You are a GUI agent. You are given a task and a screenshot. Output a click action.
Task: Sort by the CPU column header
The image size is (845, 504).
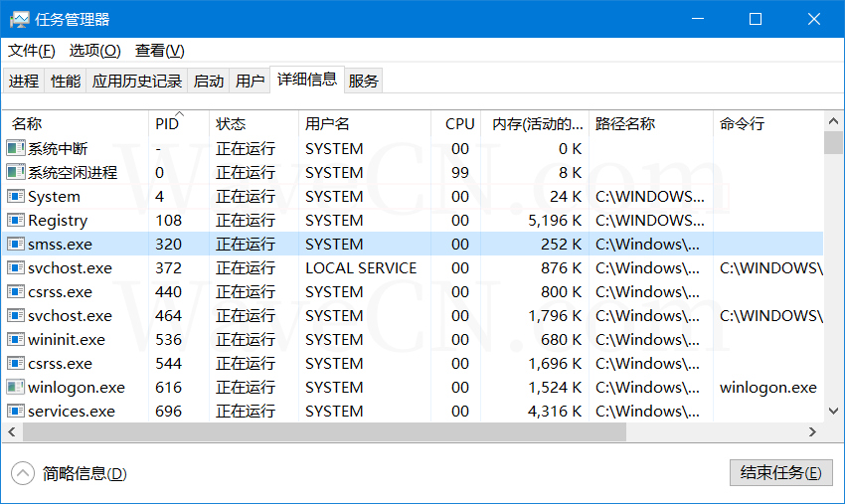point(456,123)
